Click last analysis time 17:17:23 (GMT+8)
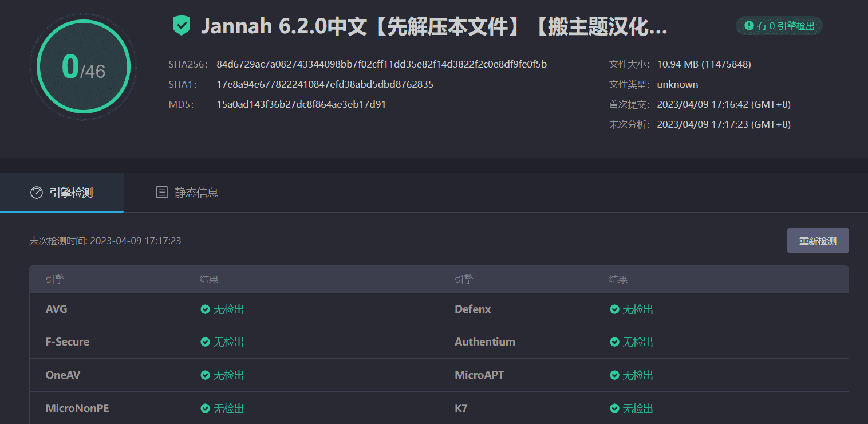The image size is (868, 424). tap(724, 124)
